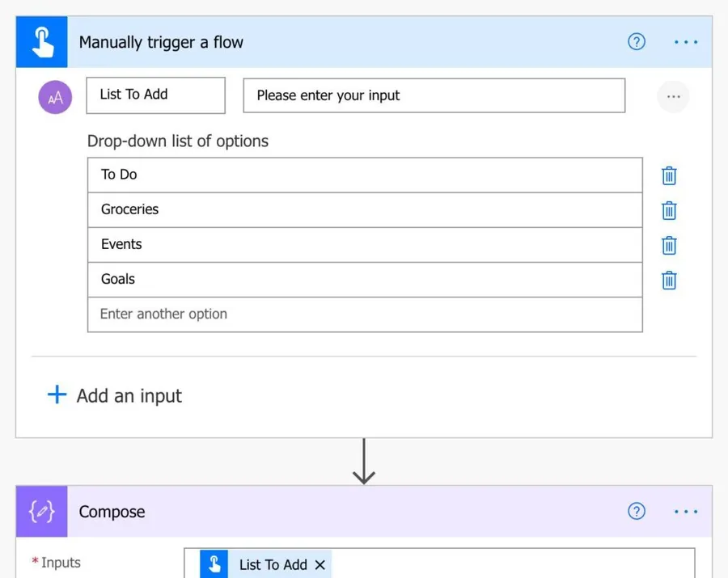This screenshot has height=578, width=728.
Task: Delete the Groceries option
Action: pos(669,210)
